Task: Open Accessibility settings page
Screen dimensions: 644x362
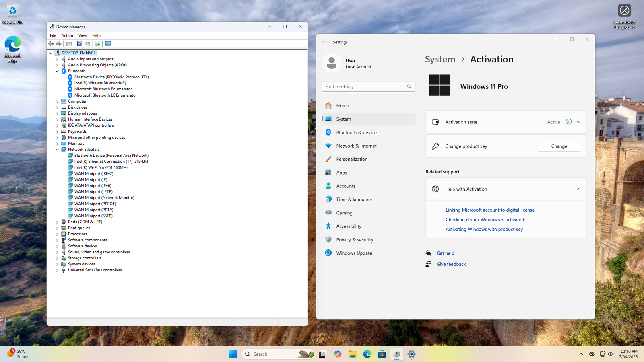Action: (369, 226)
